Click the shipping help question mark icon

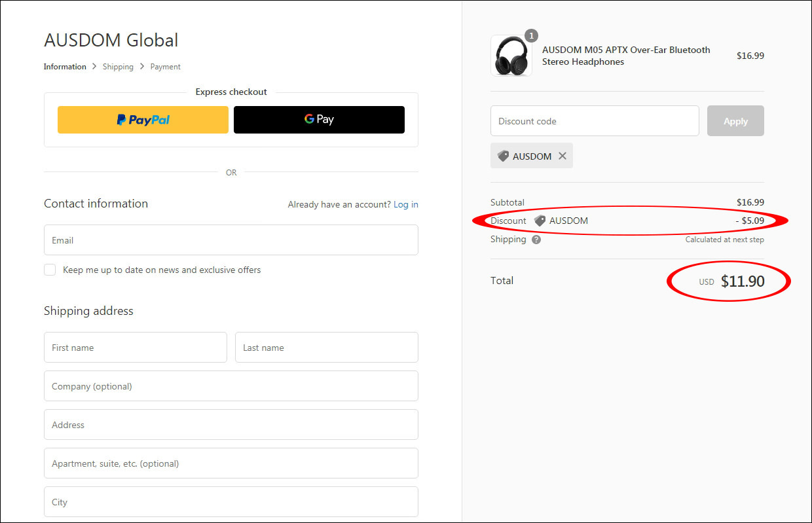pyautogui.click(x=536, y=240)
